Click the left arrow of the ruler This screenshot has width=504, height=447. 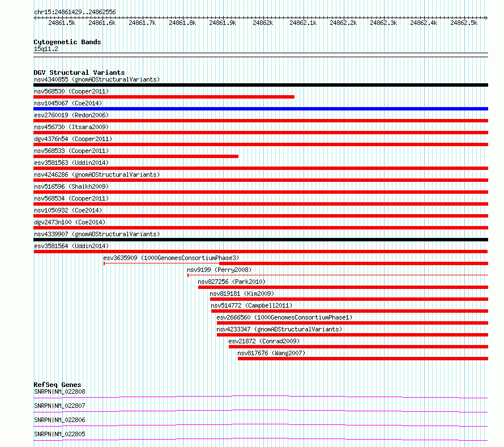coord(35,18)
